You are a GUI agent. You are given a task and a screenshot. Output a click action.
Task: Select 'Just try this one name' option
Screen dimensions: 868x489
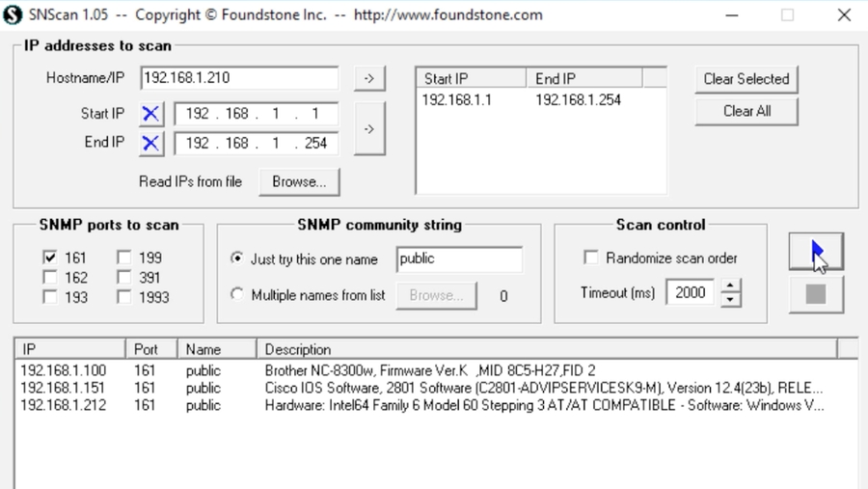(237, 259)
